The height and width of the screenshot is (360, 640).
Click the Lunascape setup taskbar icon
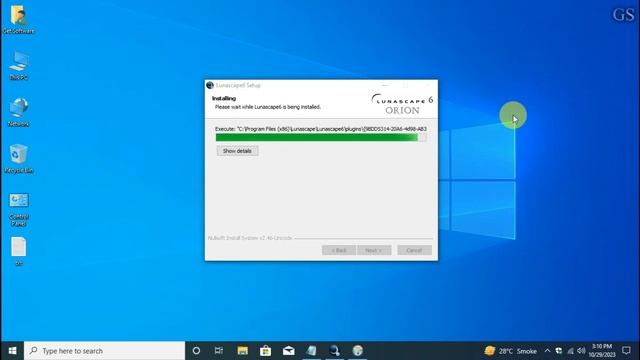pos(358,351)
